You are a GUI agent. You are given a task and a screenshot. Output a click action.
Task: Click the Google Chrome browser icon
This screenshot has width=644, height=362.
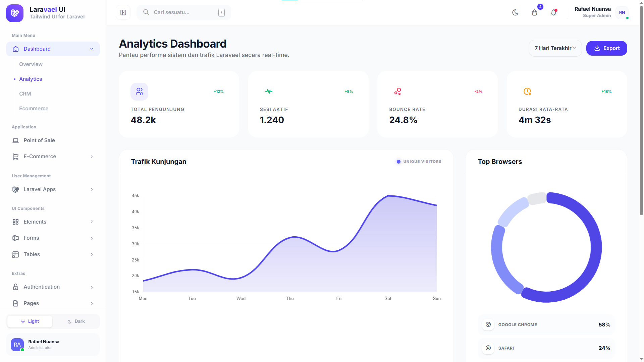click(488, 324)
